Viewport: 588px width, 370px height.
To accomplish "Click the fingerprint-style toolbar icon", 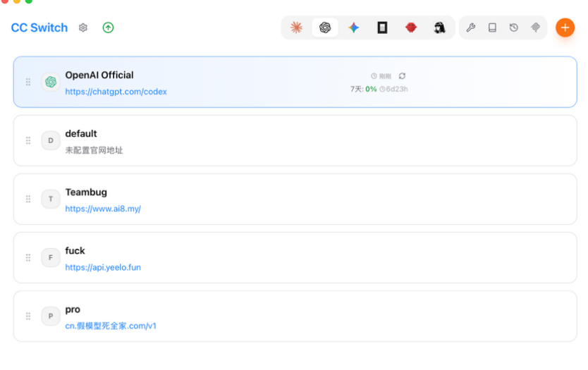I will click(536, 27).
